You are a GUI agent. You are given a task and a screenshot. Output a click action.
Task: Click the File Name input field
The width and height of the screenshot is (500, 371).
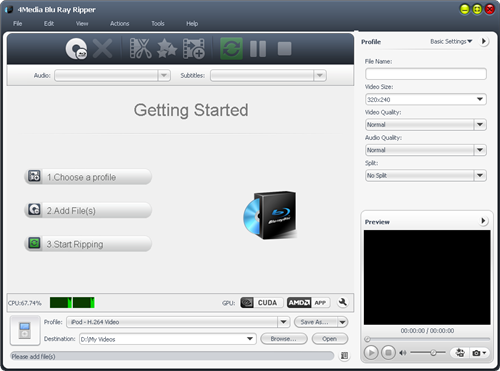(x=426, y=74)
